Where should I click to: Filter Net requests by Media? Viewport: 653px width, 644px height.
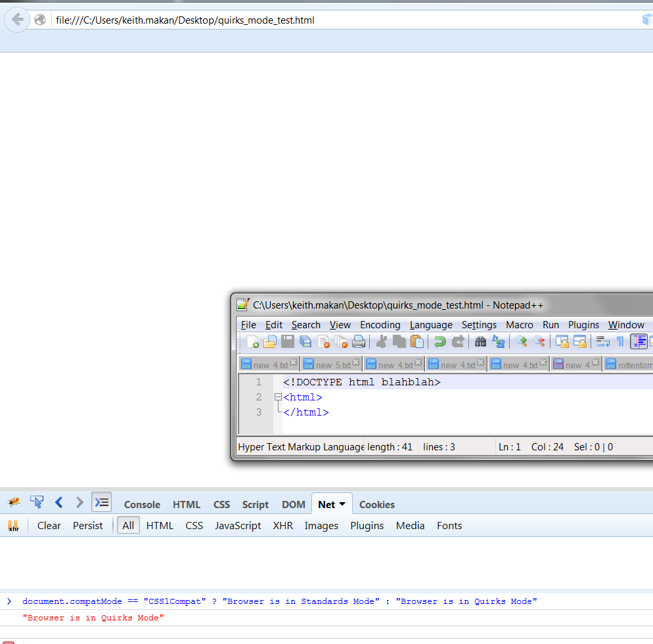pos(410,526)
